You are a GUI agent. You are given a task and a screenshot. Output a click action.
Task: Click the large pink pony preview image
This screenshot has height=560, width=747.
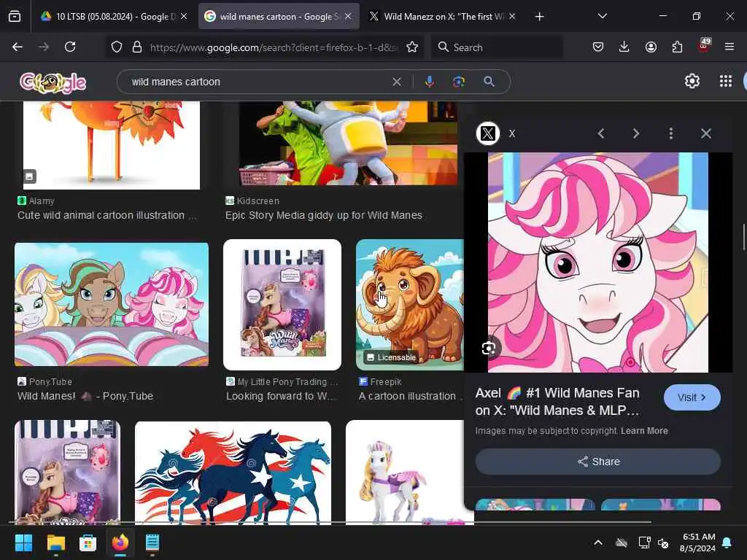coord(598,262)
